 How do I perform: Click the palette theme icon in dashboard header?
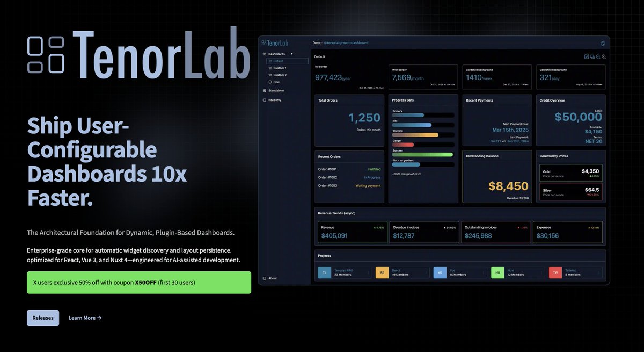(603, 42)
